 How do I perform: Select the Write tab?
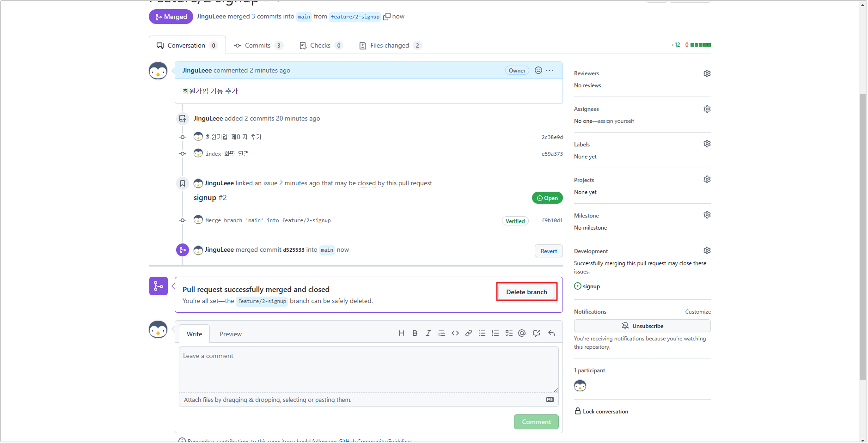195,334
